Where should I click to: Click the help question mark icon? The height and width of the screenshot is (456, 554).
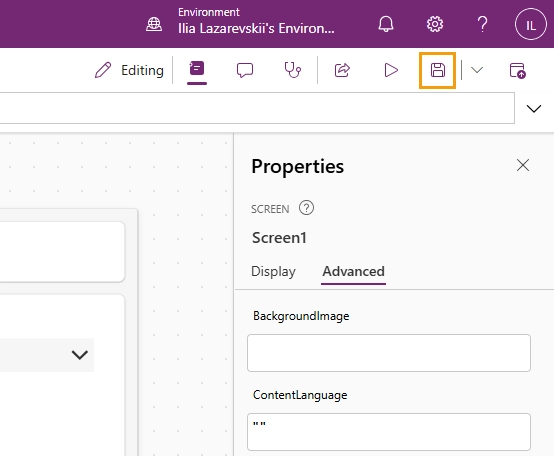[x=482, y=24]
